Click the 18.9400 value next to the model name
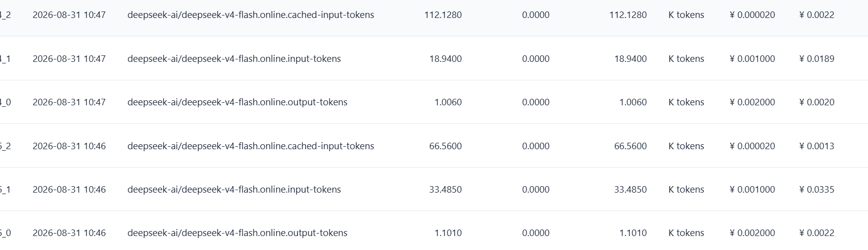This screenshot has width=868, height=250. [x=445, y=59]
